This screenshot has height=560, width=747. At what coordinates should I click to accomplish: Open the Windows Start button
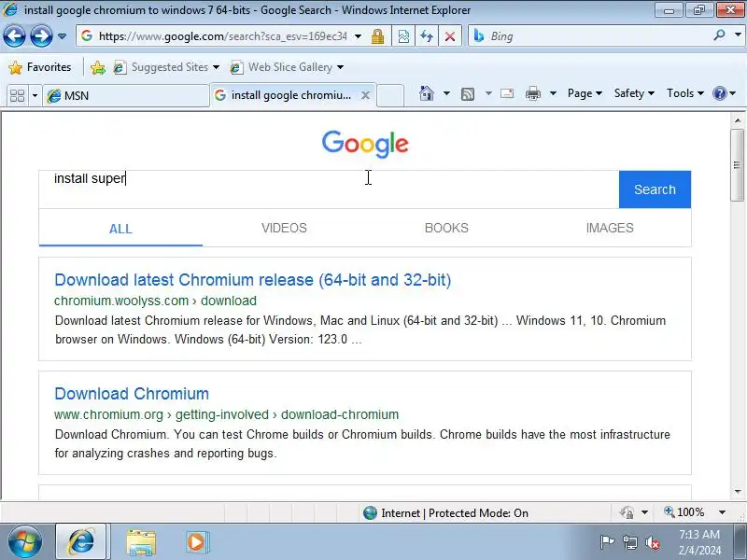pyautogui.click(x=25, y=542)
